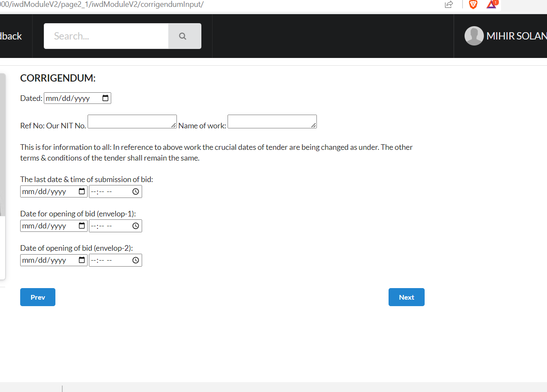Viewport: 547px width, 392px height.
Task: Open calendar picker for envelop-2 opening date
Action: (x=82, y=260)
